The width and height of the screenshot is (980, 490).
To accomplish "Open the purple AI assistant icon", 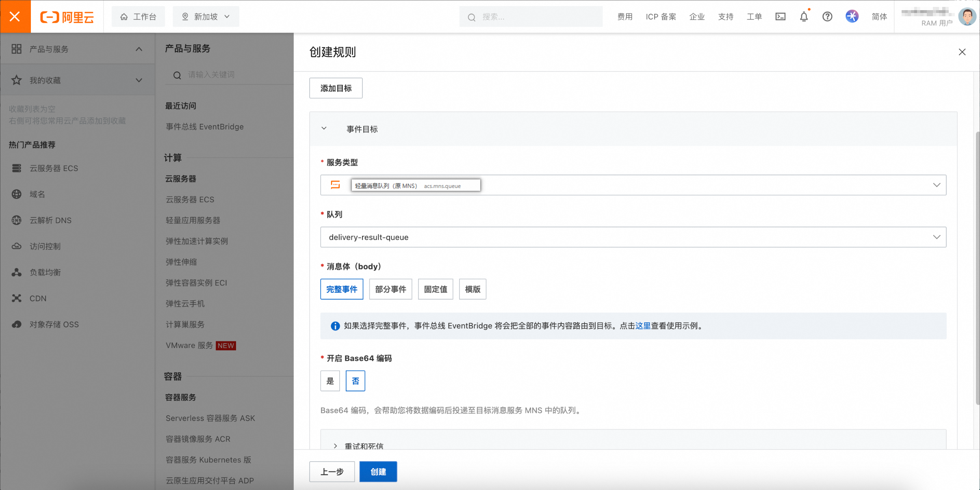I will click(x=852, y=16).
